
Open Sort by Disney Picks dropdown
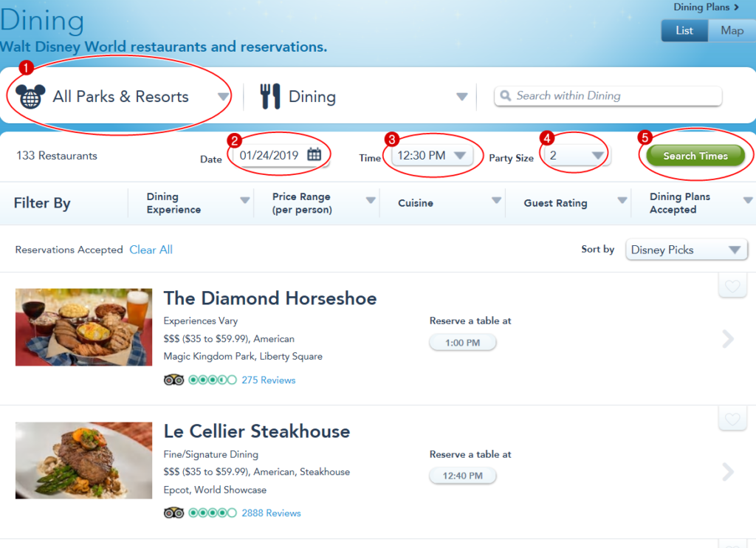click(x=687, y=250)
